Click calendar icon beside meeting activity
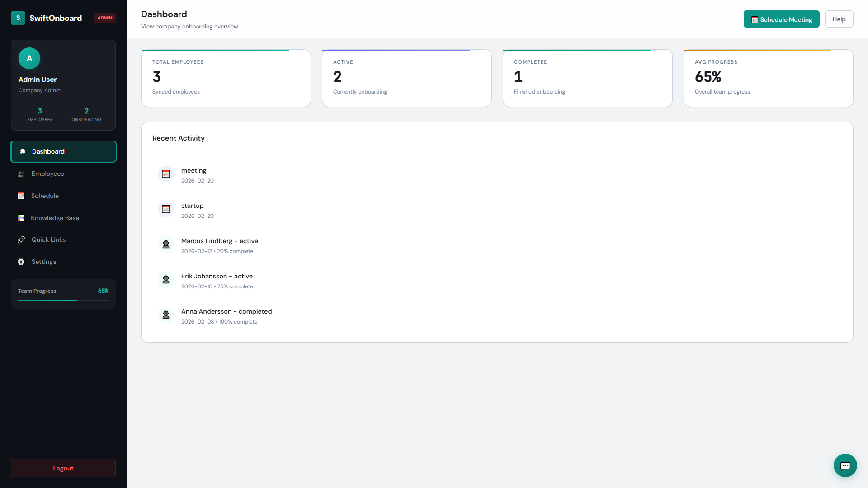Viewport: 868px width, 488px height. (x=166, y=174)
